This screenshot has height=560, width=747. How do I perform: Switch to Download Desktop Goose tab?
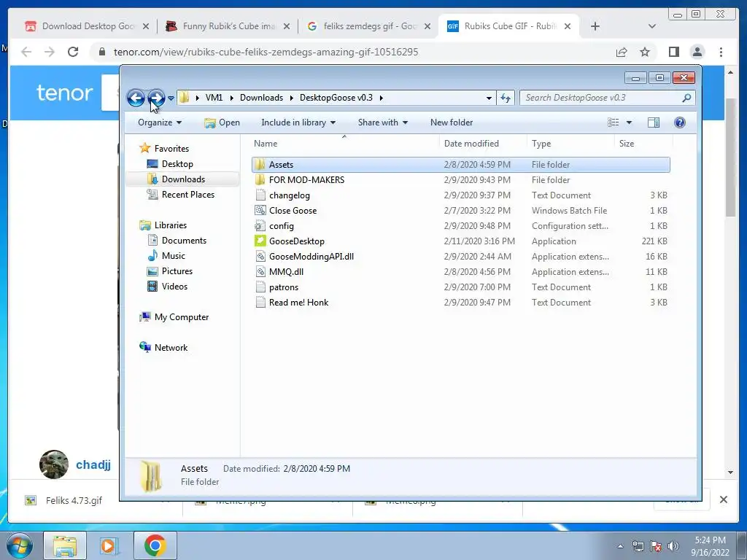[88, 26]
